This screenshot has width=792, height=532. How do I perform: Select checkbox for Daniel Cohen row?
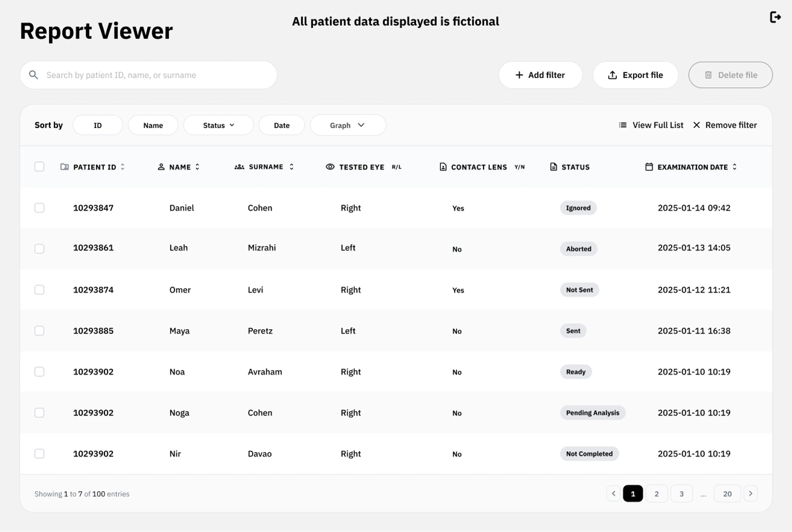[x=39, y=208]
